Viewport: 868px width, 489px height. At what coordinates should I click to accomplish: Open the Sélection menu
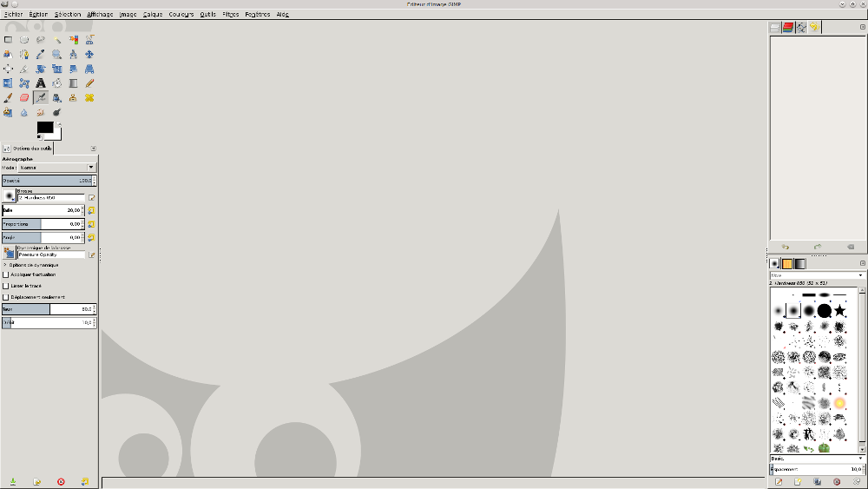[68, 15]
